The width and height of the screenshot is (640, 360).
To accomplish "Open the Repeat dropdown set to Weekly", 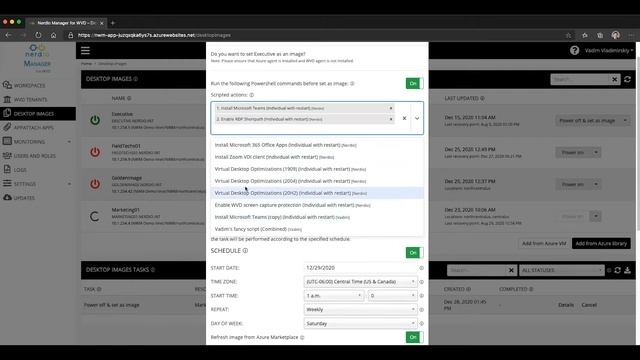I will coord(360,309).
